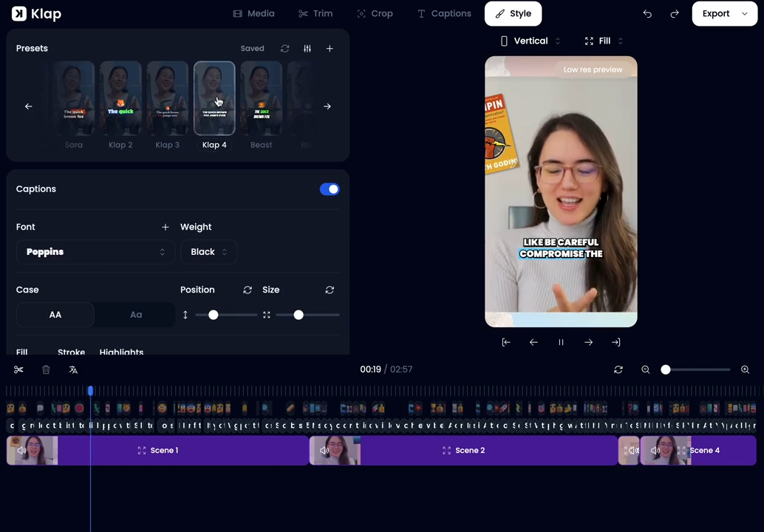Select the Beast preset thumbnail

click(x=261, y=99)
